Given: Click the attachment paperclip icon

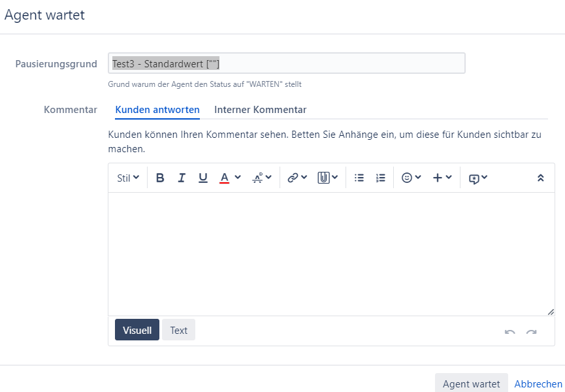Looking at the screenshot, I should tap(323, 178).
